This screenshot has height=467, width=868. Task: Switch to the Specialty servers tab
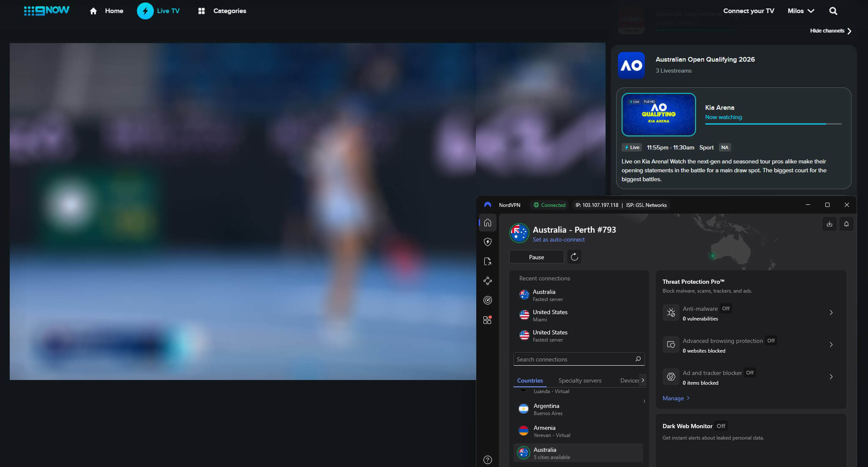[580, 380]
